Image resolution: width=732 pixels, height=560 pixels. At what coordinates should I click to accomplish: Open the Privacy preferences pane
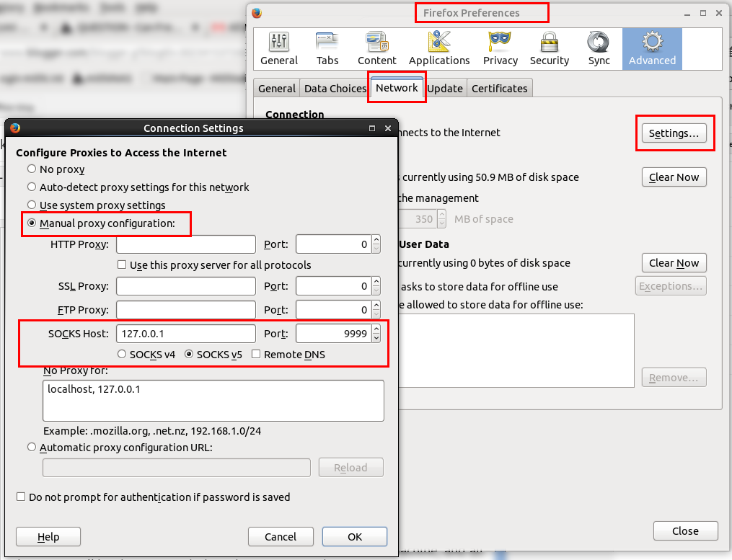tap(500, 48)
